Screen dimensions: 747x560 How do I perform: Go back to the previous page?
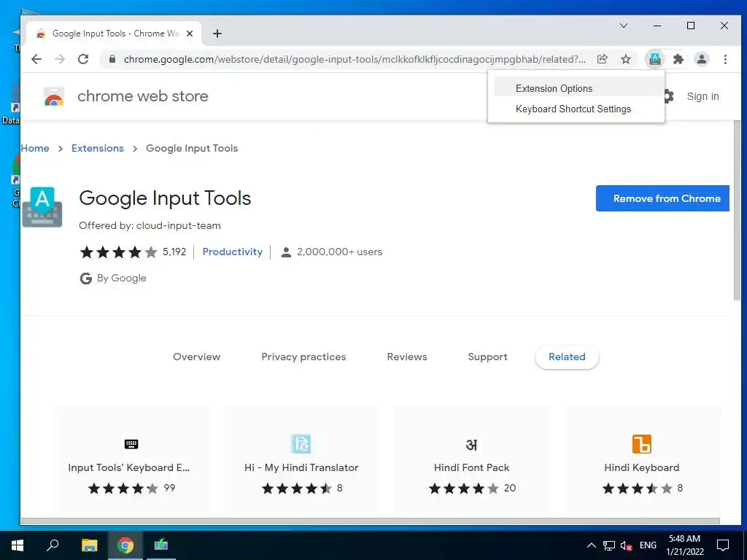36,59
